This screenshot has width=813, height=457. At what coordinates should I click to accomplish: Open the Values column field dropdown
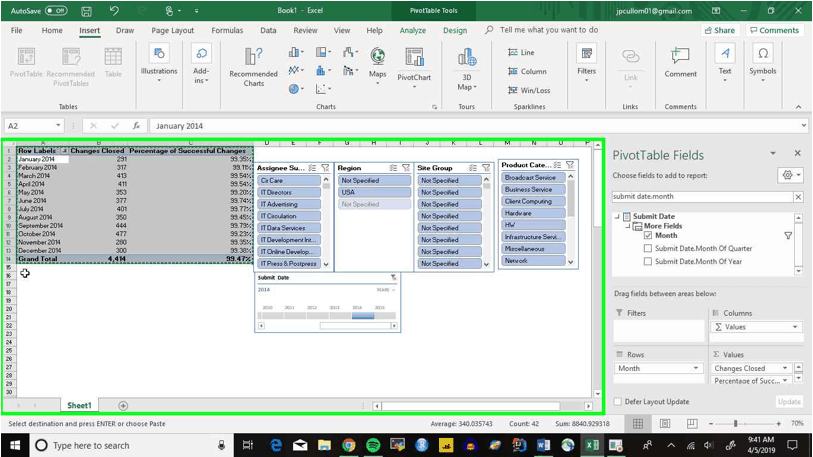795,327
